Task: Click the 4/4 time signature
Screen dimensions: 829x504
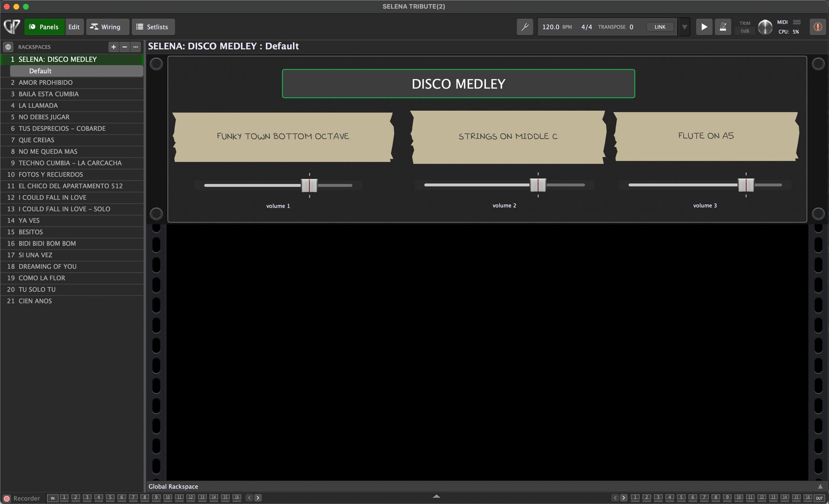Action: point(586,27)
